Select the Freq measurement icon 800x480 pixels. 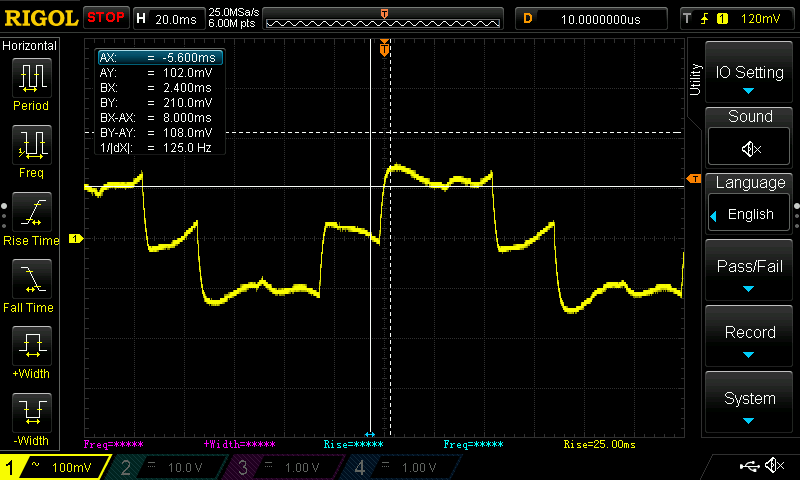point(31,146)
